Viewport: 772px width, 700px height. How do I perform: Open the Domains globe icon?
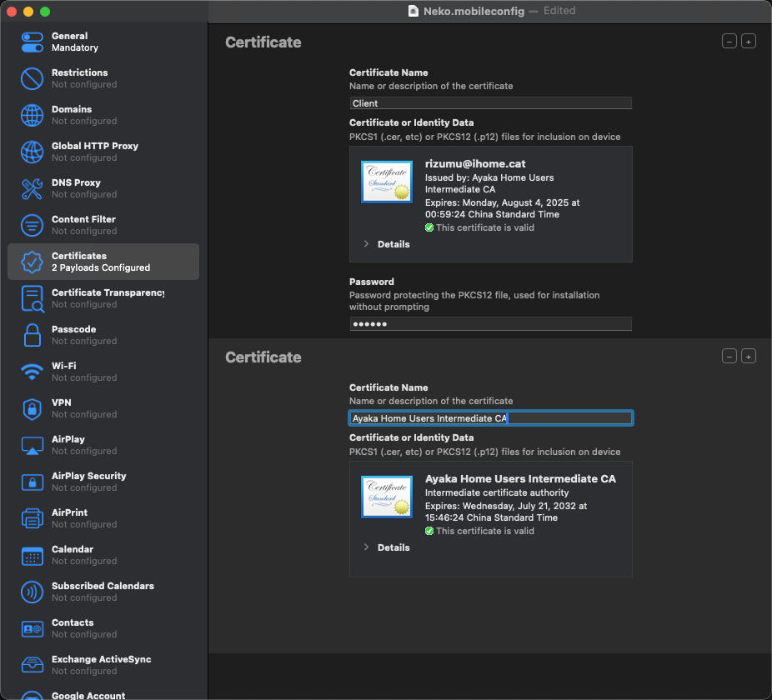(x=32, y=116)
